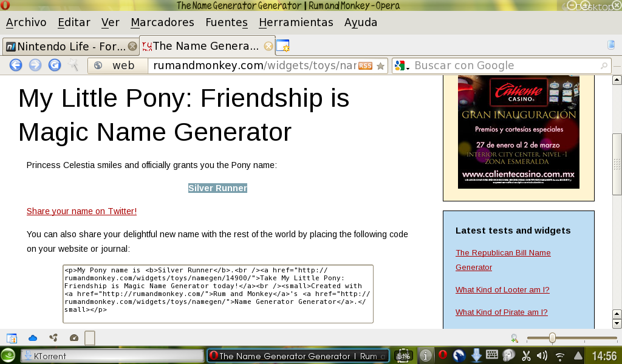Click the browser Back arrow button
Viewport: 622px width, 364px height.
16,66
